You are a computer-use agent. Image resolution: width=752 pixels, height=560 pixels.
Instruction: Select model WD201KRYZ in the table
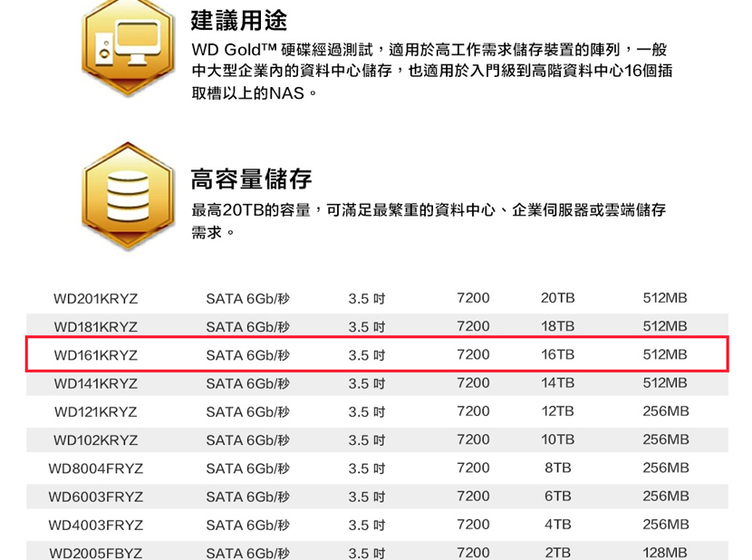pos(95,298)
